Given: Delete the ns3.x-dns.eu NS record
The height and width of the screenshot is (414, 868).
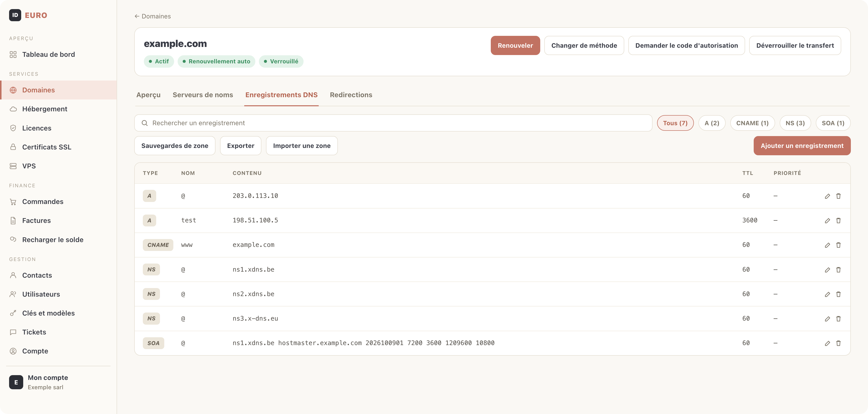Looking at the screenshot, I should point(838,319).
